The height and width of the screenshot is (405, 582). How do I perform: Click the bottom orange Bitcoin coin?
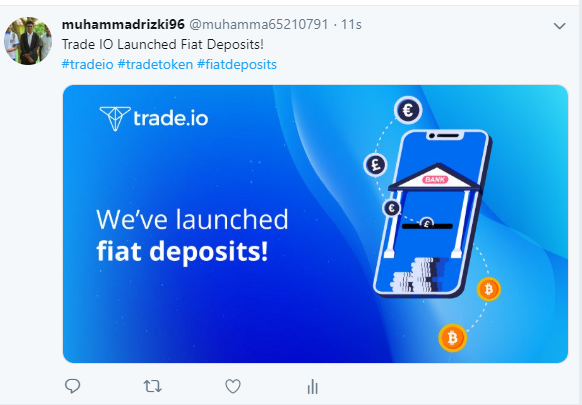(452, 338)
